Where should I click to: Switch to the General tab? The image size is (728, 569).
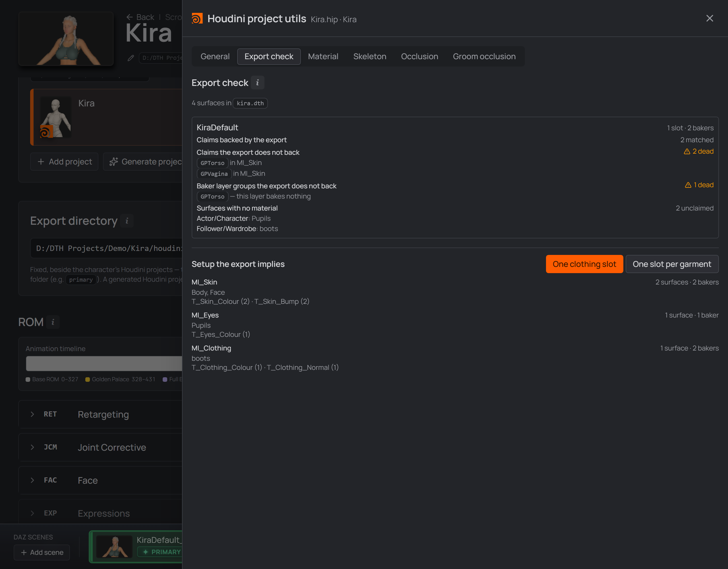pos(215,56)
